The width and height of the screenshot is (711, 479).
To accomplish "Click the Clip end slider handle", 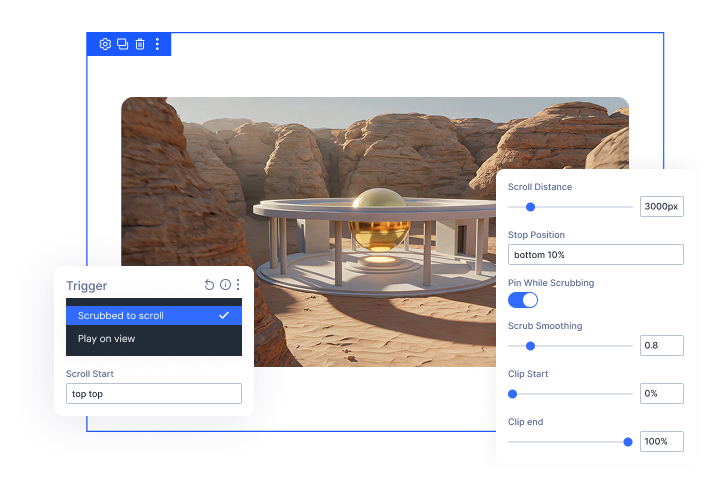I will coord(628,442).
